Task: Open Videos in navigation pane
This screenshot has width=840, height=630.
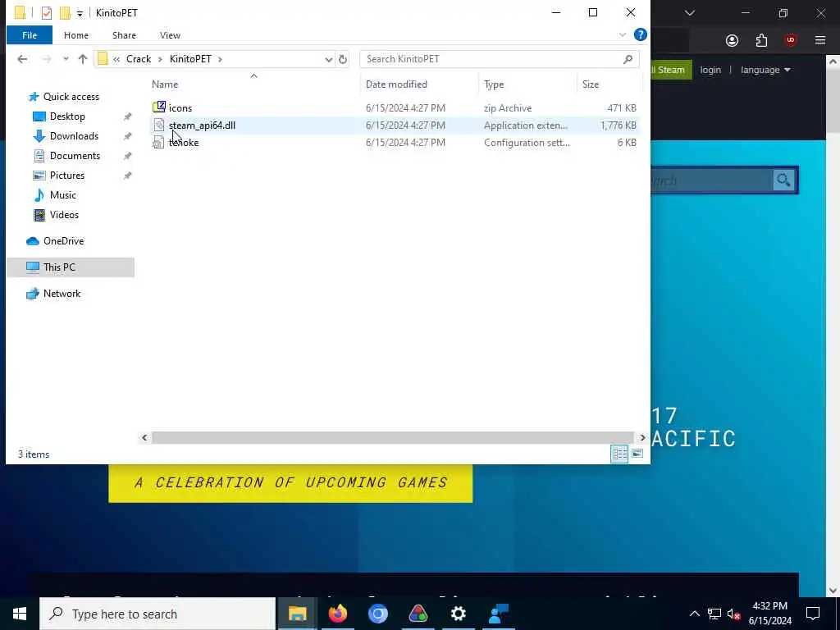Action: 64,215
